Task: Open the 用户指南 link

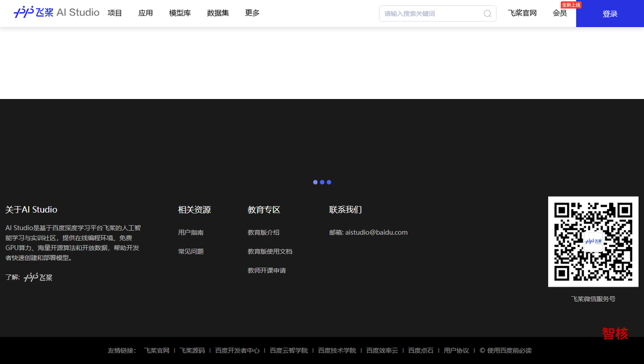Action: [191, 232]
